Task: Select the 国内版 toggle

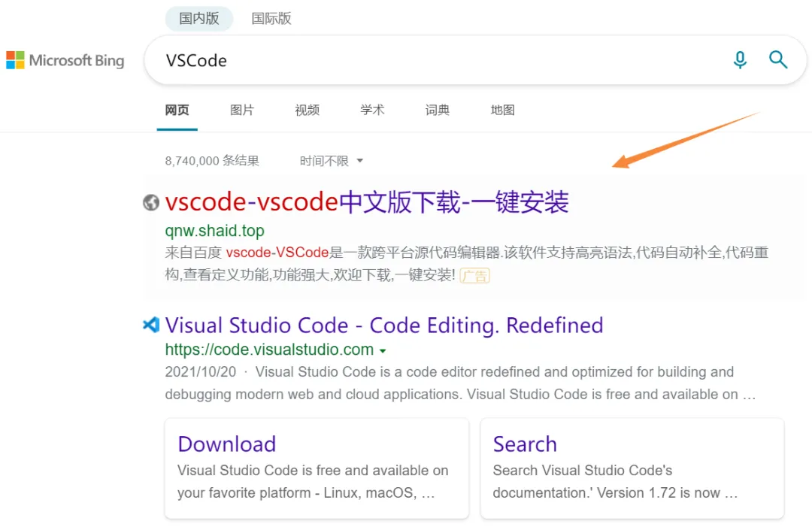Action: pyautogui.click(x=199, y=19)
